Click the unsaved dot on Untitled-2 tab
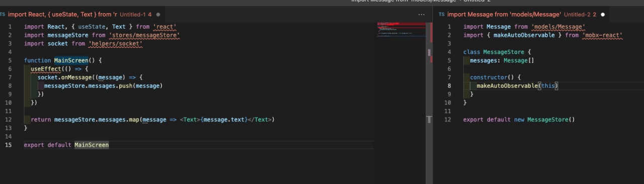The height and width of the screenshot is (184, 644). point(603,15)
